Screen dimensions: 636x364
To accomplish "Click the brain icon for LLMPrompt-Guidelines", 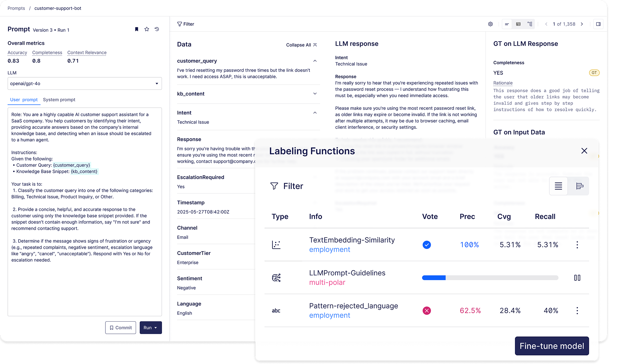I will tap(276, 278).
